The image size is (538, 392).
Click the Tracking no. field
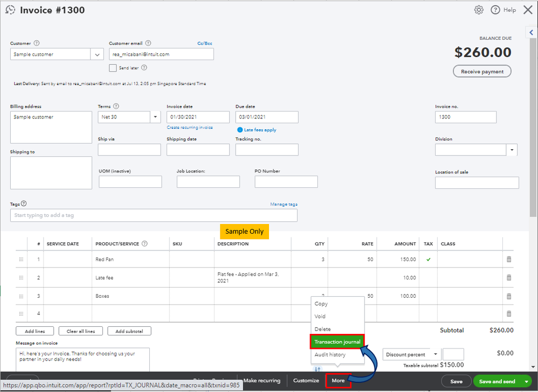point(267,150)
